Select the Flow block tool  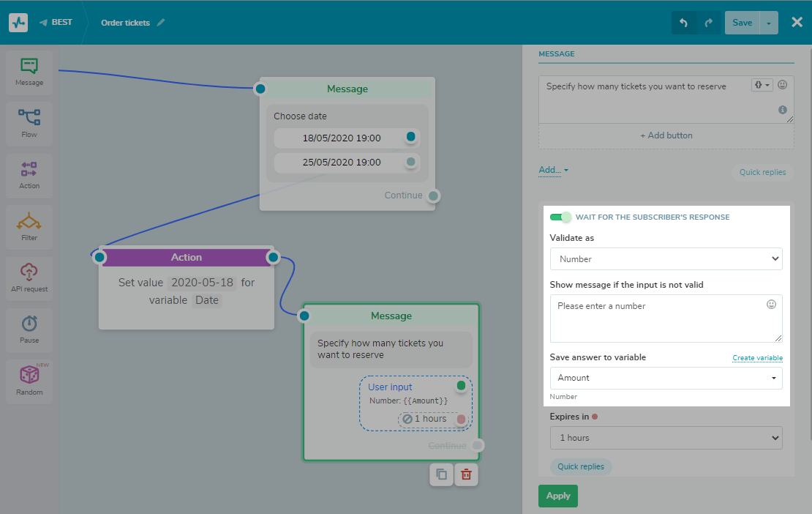tap(29, 123)
